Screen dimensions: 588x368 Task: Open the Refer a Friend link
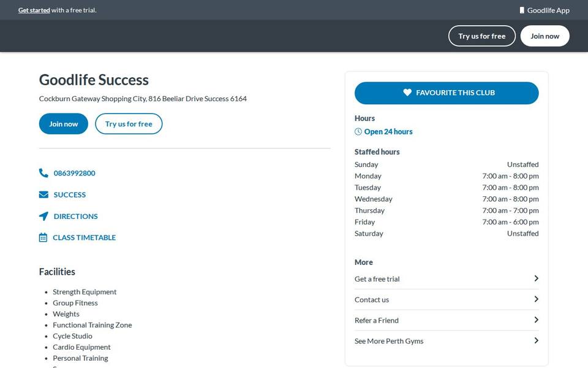pos(447,320)
